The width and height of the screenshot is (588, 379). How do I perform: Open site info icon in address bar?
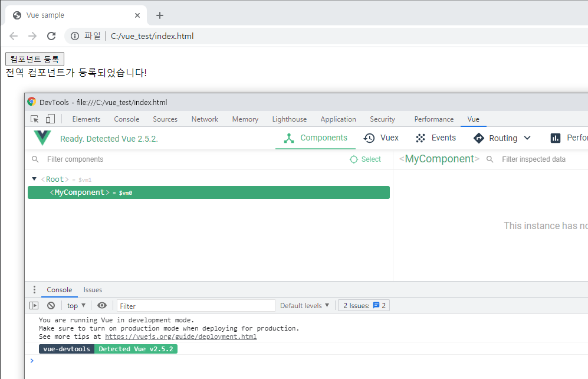click(x=75, y=36)
